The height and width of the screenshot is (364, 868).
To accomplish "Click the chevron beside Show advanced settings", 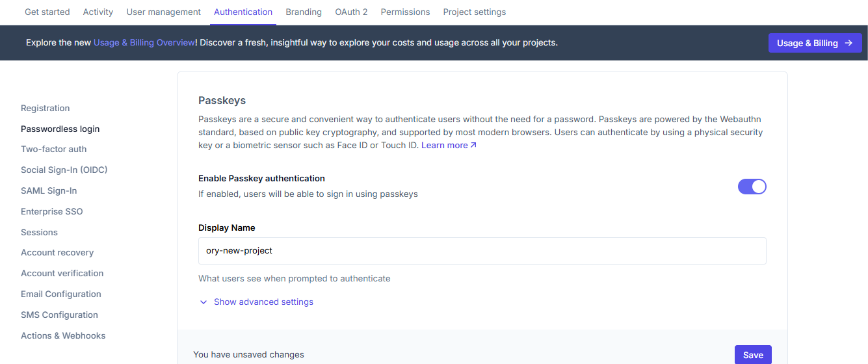I will pos(204,302).
